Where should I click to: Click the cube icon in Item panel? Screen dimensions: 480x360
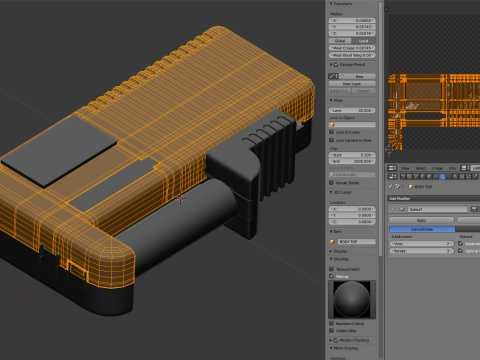(x=332, y=242)
